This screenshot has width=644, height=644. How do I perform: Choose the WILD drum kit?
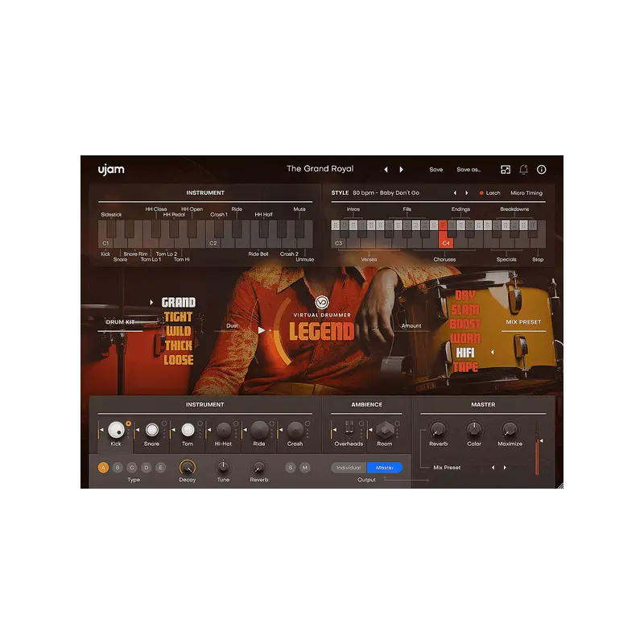[179, 332]
